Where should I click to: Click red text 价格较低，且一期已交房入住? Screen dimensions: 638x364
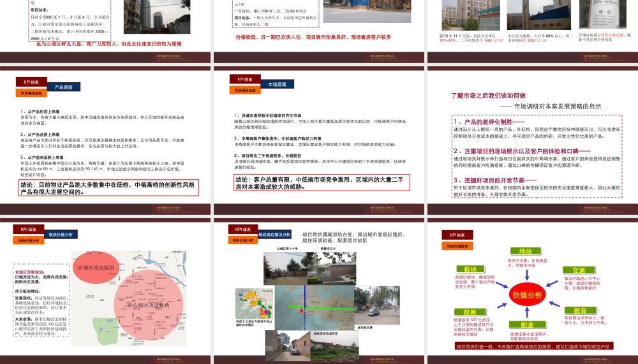(313, 37)
